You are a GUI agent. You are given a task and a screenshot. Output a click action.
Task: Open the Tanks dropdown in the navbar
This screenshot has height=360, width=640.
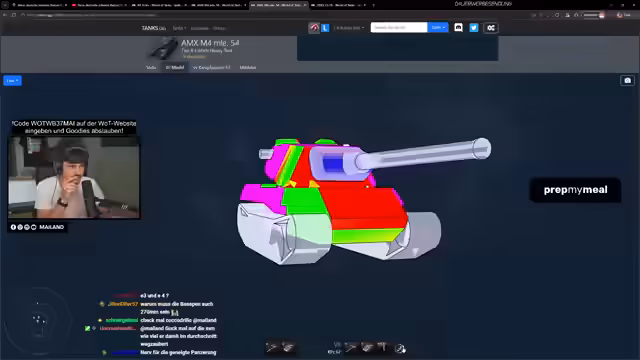179,28
